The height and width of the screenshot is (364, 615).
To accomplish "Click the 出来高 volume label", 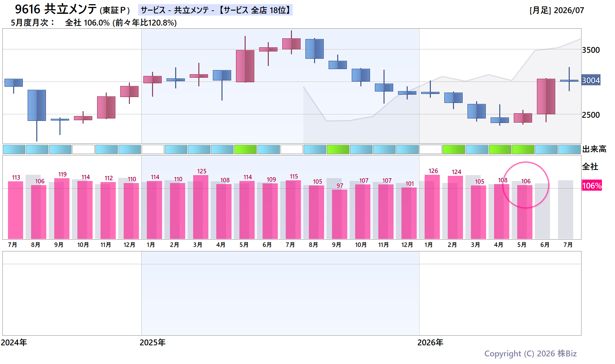I will point(594,149).
